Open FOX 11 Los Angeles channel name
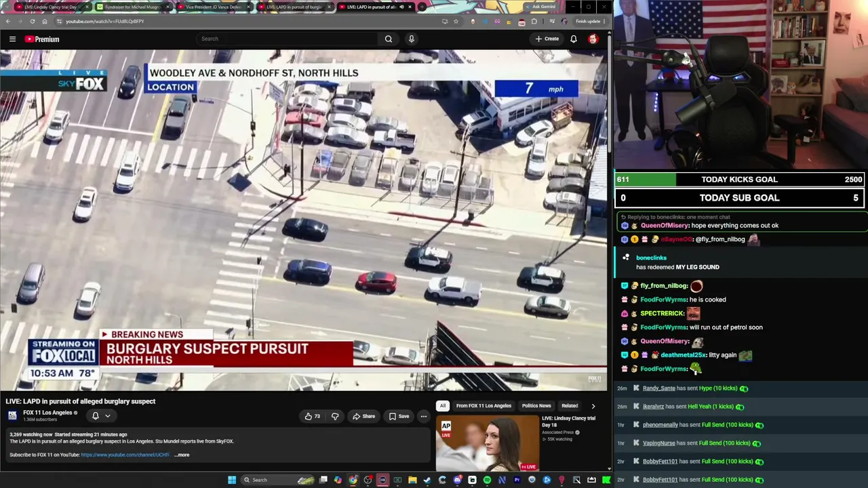The width and height of the screenshot is (868, 488). 47,413
